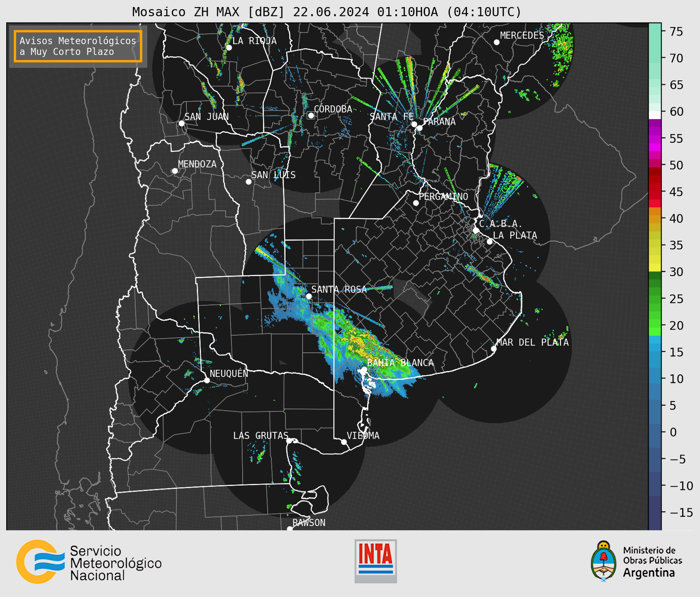Click the Mar del Plata marker dot

[x=494, y=349]
